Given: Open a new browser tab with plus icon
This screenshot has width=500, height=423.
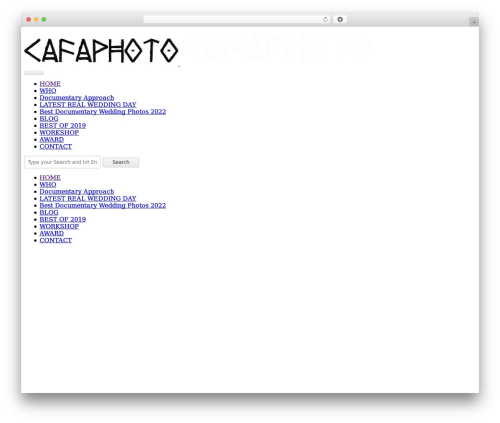Looking at the screenshot, I should (474, 22).
